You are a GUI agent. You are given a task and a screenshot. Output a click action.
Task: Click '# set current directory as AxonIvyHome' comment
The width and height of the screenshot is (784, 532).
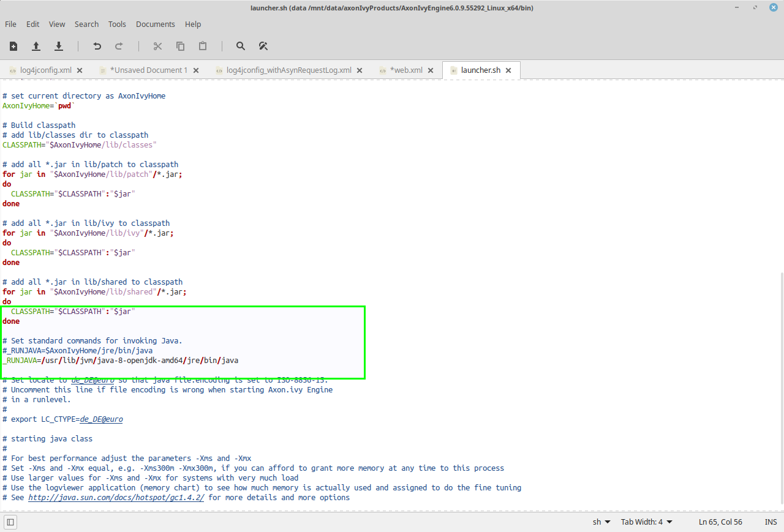coord(84,96)
